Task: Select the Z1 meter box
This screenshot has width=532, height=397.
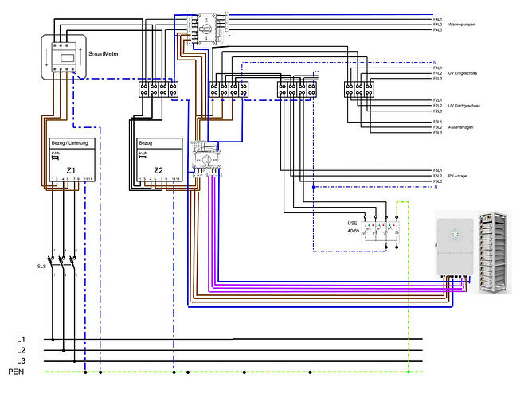Action: coord(72,159)
